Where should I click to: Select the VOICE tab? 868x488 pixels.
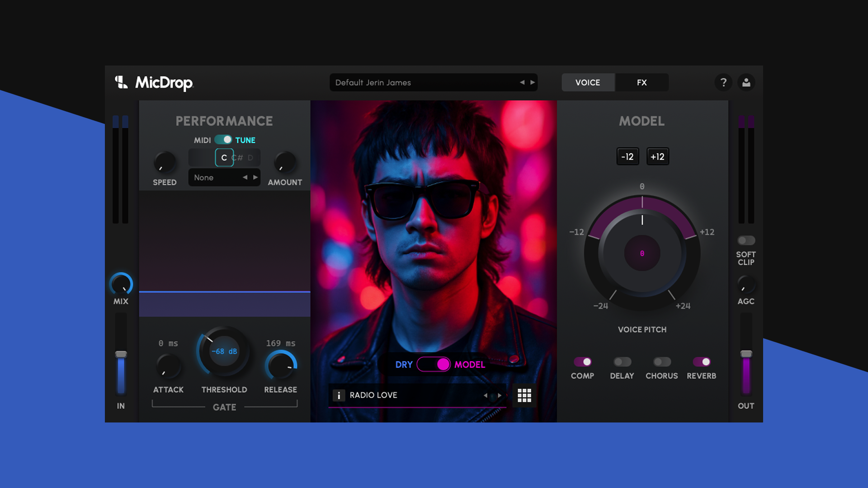(588, 82)
